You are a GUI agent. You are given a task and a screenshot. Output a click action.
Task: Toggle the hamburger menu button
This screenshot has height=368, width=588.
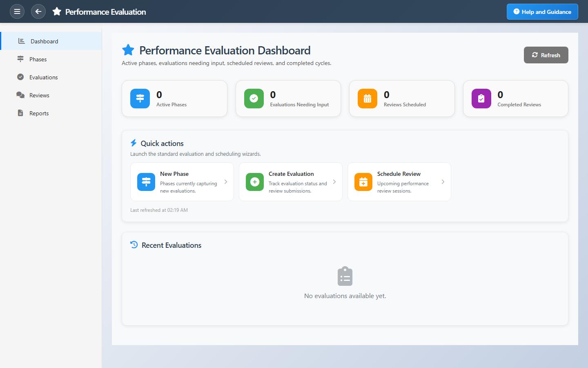(x=17, y=11)
